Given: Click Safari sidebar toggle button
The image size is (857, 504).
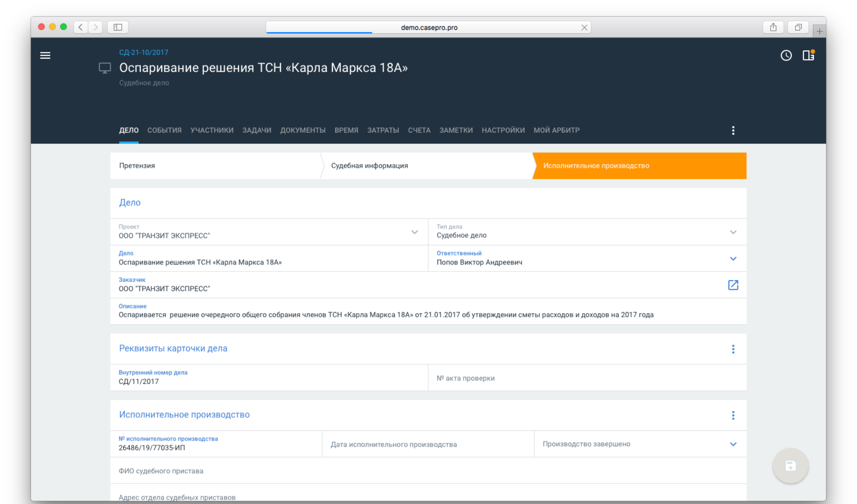Looking at the screenshot, I should [x=118, y=27].
